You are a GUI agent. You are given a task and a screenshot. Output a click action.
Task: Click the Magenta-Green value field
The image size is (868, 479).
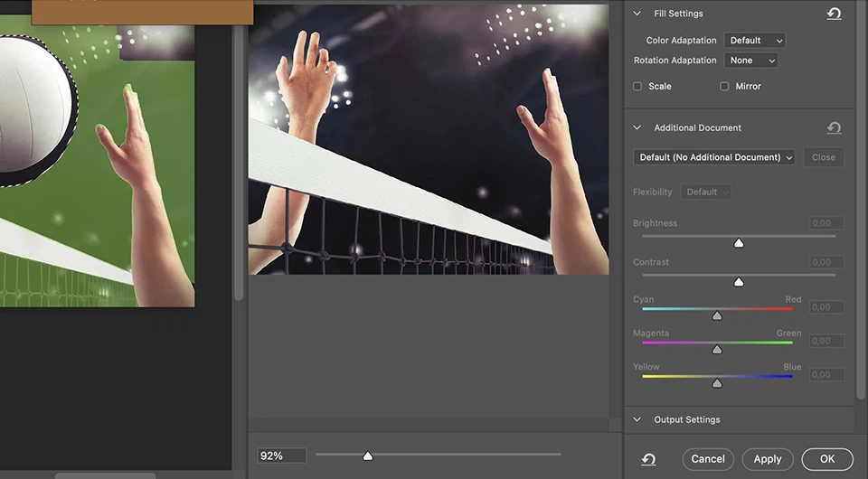point(827,341)
